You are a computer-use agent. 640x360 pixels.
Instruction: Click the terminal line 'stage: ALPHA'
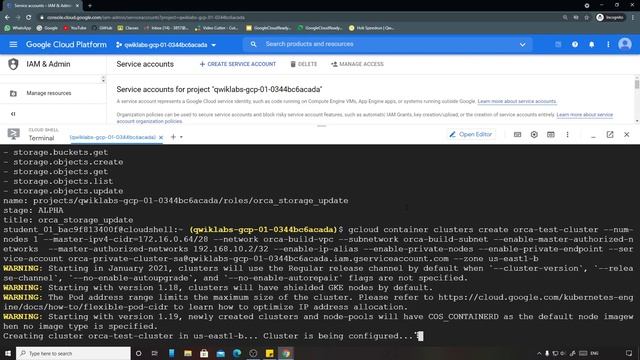[33, 211]
